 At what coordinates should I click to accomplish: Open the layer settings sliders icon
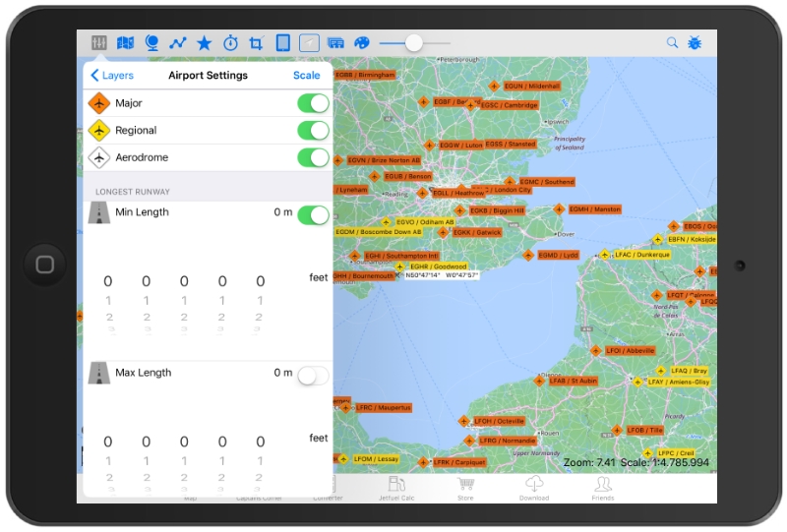point(99,43)
